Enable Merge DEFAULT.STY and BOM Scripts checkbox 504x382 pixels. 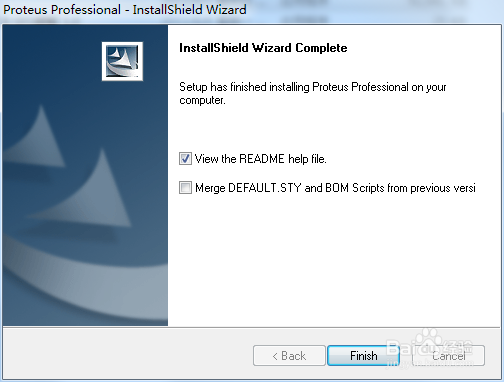185,187
